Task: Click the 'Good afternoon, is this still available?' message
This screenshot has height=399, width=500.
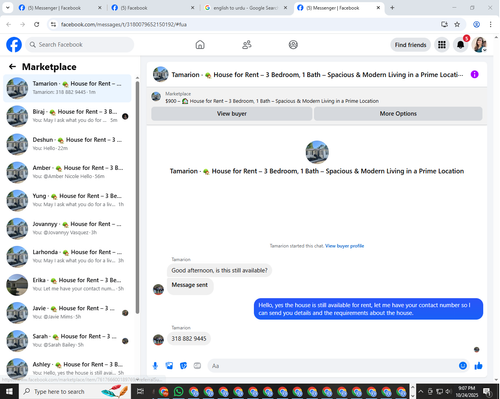Action: point(219,270)
